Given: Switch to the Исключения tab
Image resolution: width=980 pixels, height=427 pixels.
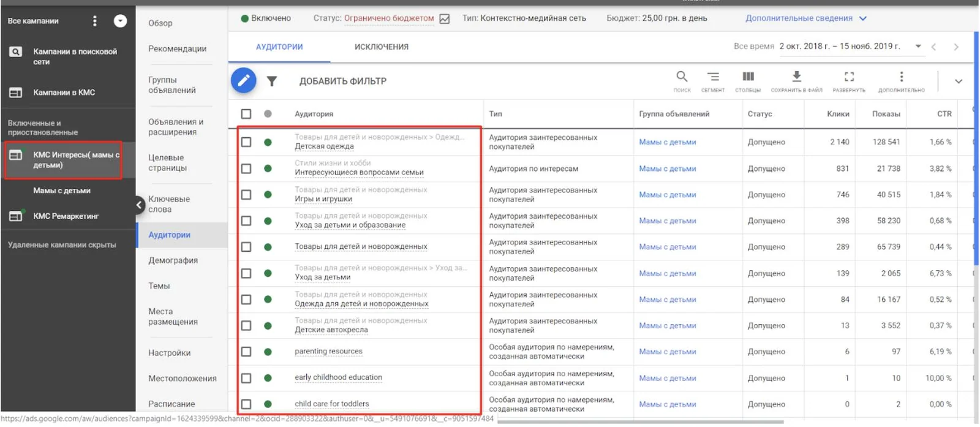Looking at the screenshot, I should pos(382,47).
